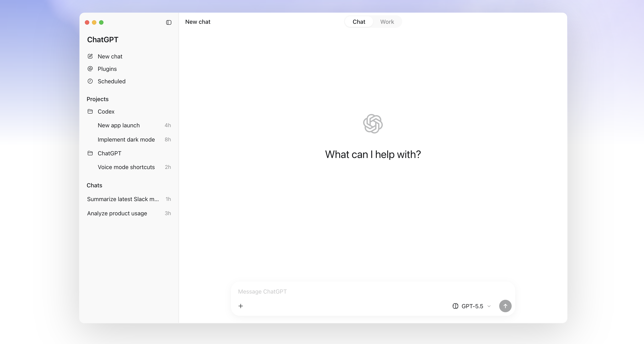Expand the Codex project

[x=129, y=112]
